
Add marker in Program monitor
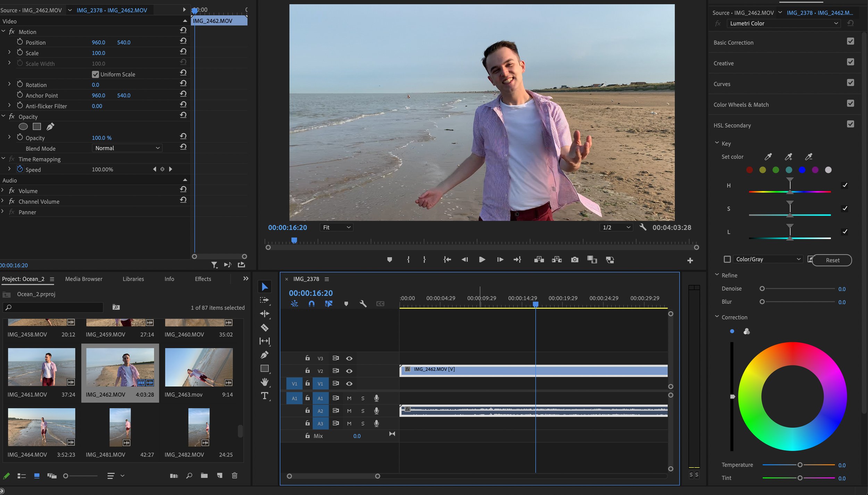pos(390,260)
